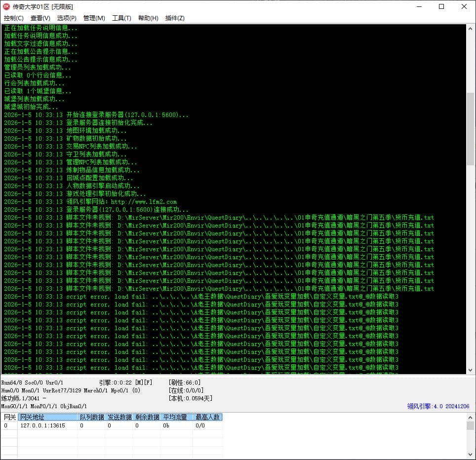Click gateway list scroll up arrow
Viewport: 476px width, 460px height.
point(470,418)
